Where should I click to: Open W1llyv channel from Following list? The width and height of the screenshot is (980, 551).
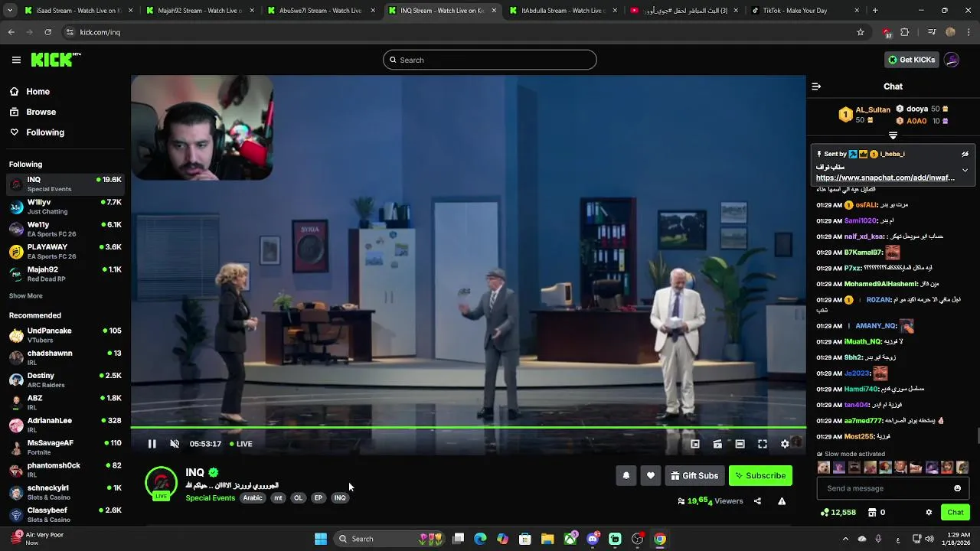coord(65,207)
